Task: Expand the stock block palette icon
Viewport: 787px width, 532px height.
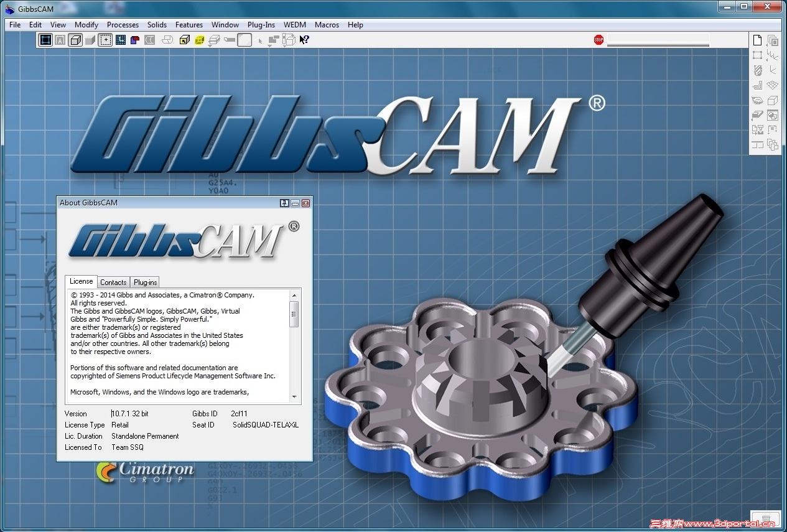Action: pyautogui.click(x=757, y=115)
